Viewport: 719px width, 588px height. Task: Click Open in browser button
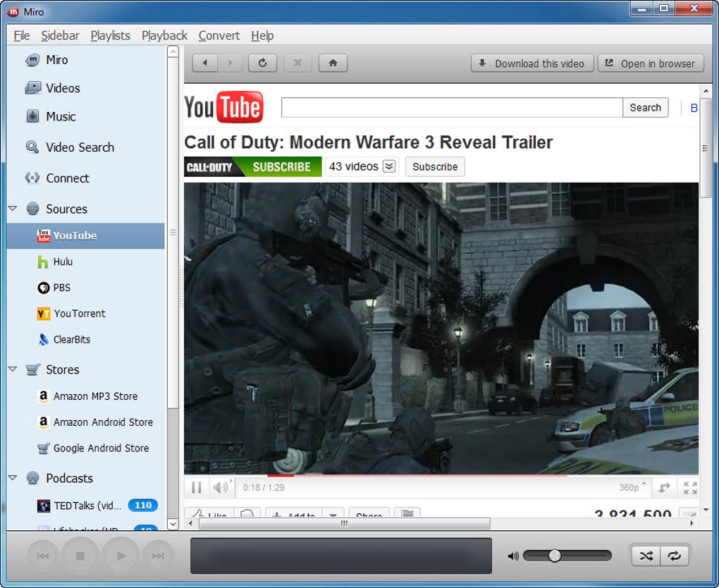coord(651,63)
